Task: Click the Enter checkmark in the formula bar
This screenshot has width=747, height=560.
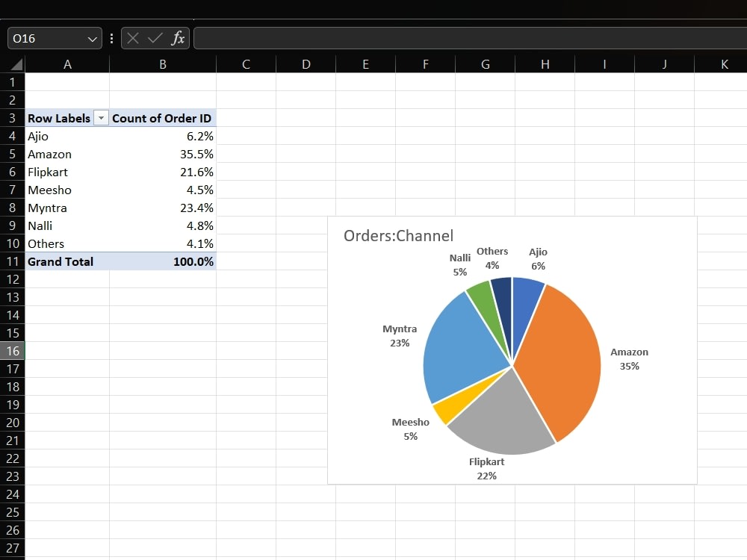Action: [155, 38]
